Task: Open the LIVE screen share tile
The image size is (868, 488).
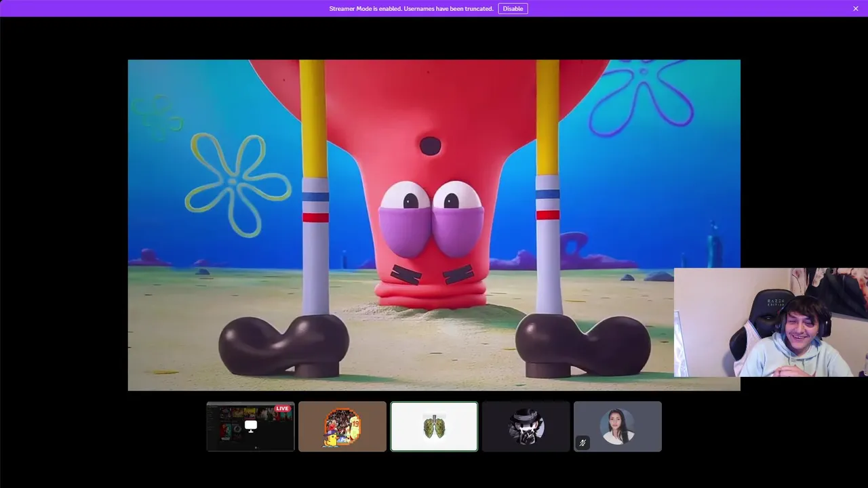Action: pos(251,426)
